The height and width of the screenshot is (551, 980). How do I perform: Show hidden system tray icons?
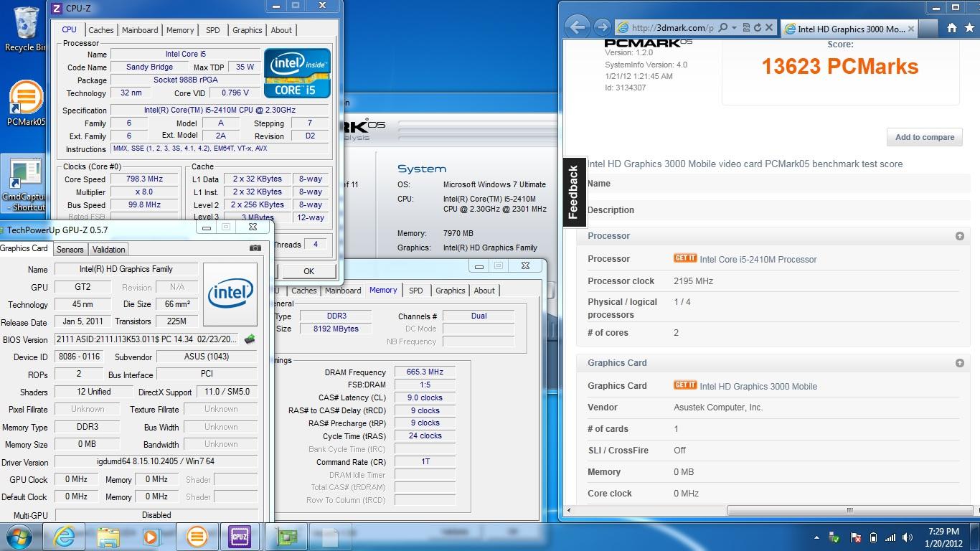click(816, 537)
